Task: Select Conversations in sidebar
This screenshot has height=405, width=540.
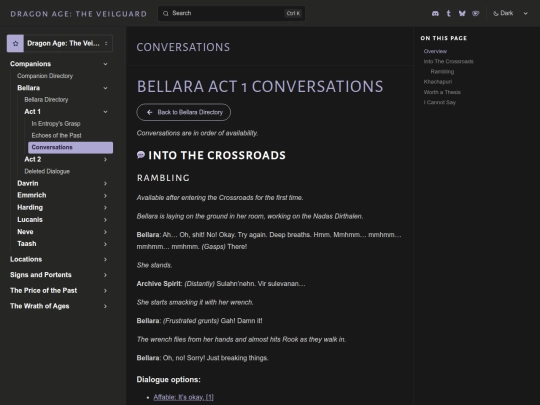Action: [x=71, y=147]
